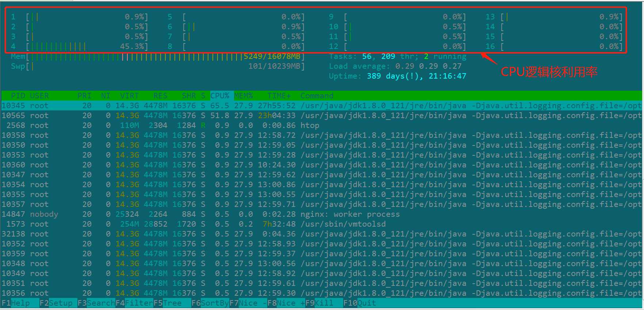This screenshot has height=310, width=644.
Task: Select process row with PID 10354
Action: (322, 185)
